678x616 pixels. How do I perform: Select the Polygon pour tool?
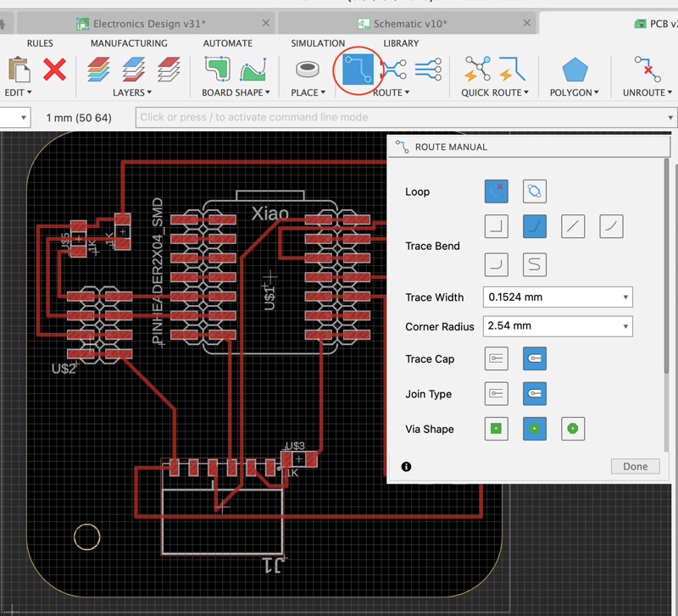pos(575,69)
